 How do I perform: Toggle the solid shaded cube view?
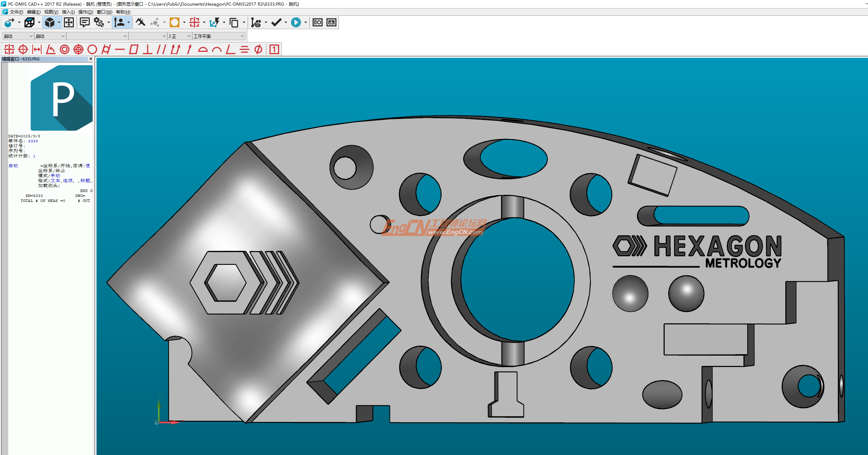tap(50, 23)
